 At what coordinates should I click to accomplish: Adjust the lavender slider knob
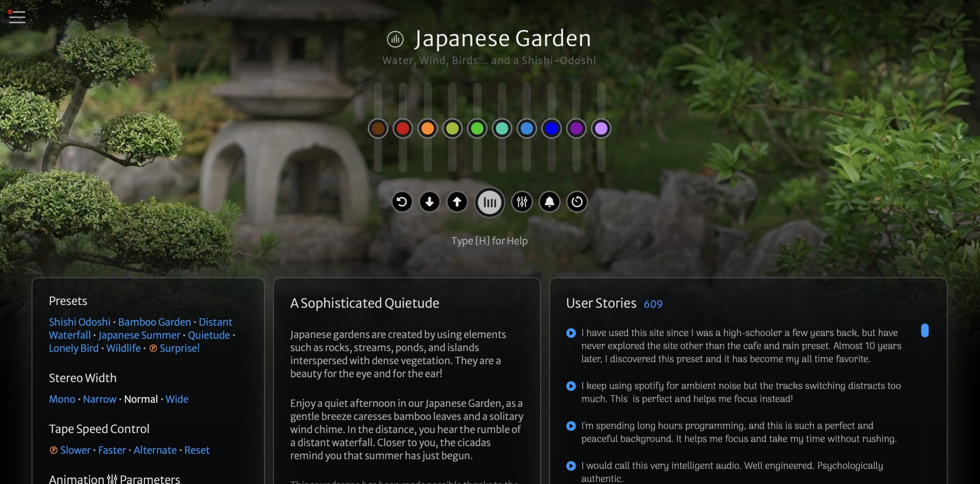click(601, 129)
